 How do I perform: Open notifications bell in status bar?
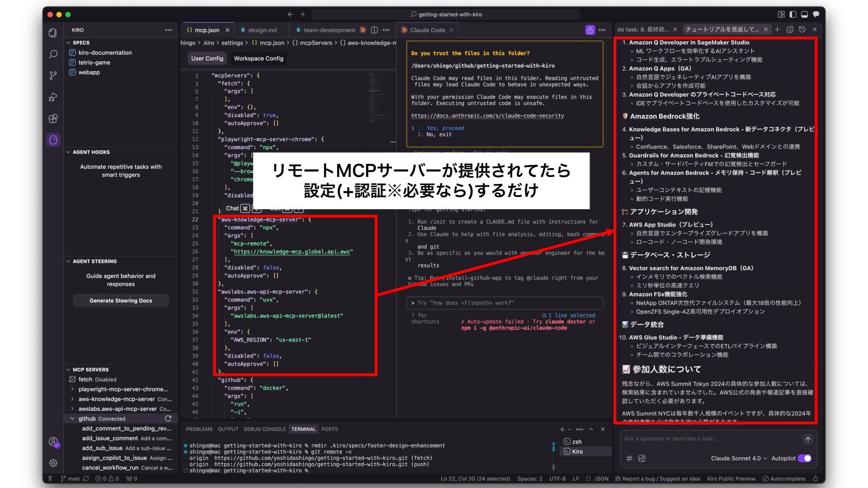click(x=816, y=479)
